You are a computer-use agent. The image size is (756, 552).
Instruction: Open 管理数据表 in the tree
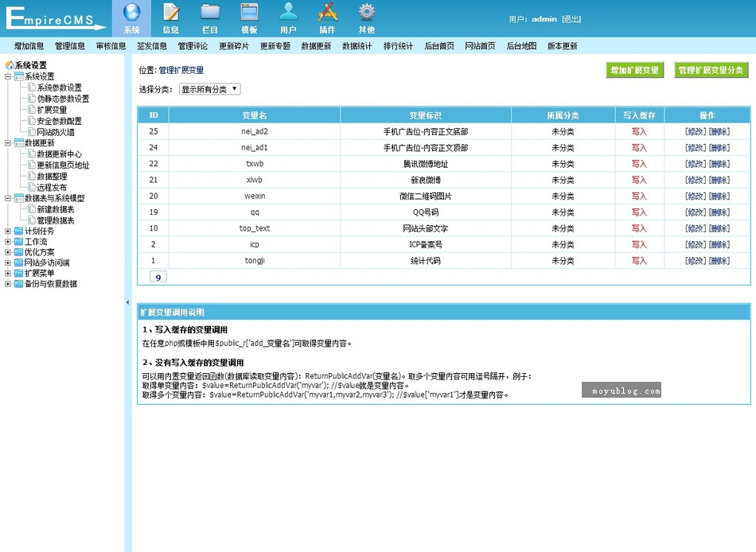click(56, 221)
